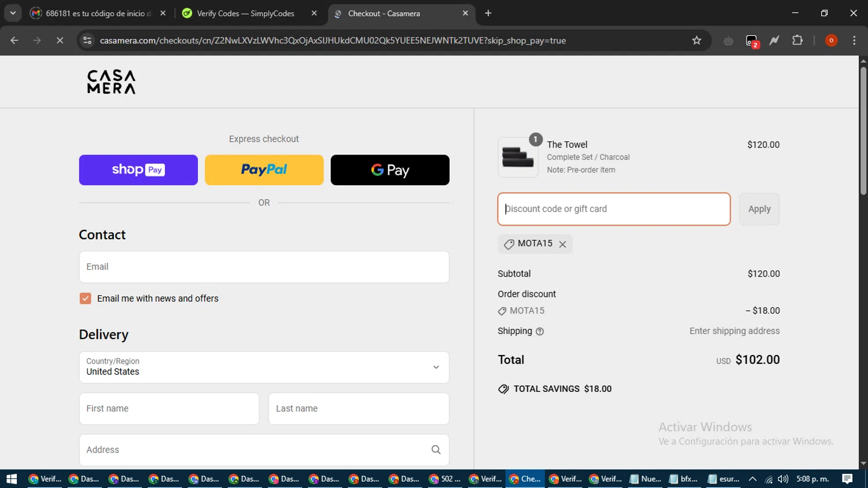Click the Address input field

click(x=264, y=450)
